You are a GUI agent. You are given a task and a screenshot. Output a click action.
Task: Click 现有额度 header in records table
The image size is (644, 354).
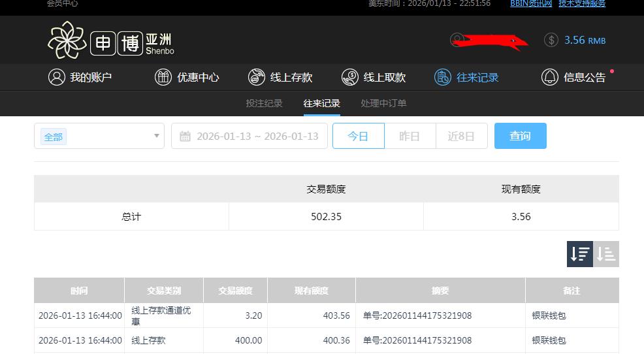pos(312,291)
